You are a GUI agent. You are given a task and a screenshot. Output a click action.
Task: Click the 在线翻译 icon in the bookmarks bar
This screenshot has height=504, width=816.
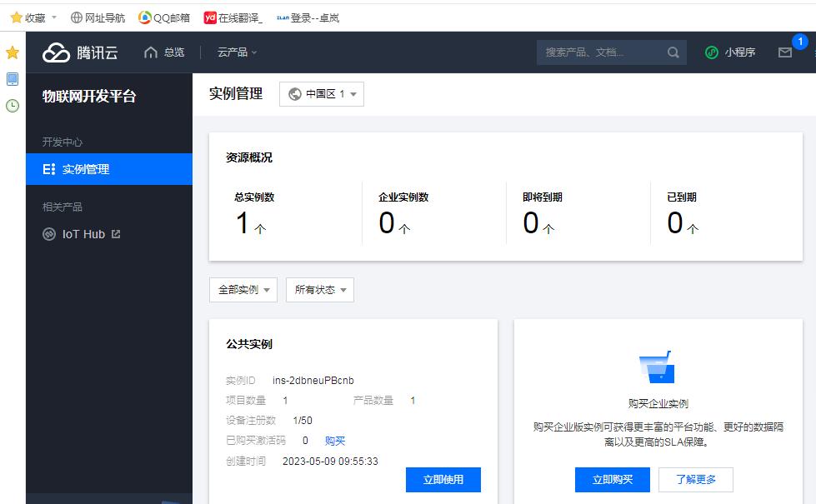(210, 17)
